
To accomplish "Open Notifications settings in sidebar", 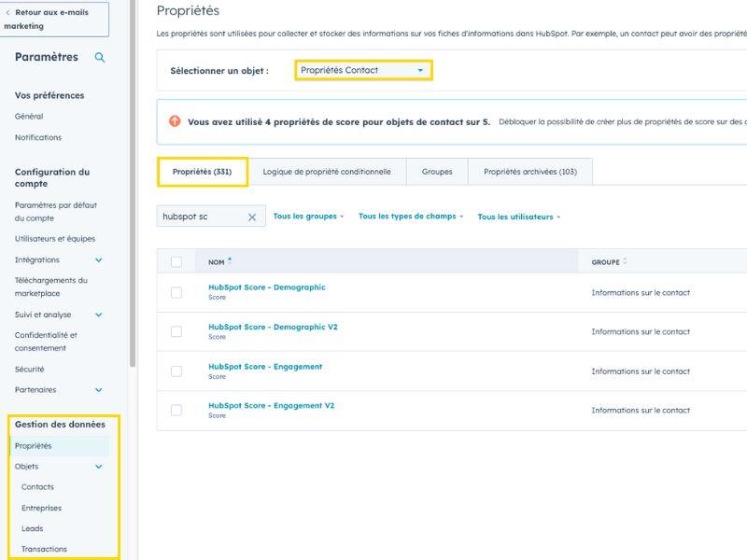I will click(38, 137).
